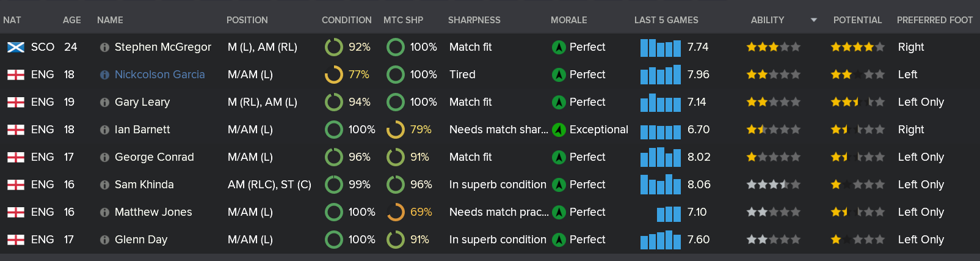Click the info icon for Sam Khinda

104,185
